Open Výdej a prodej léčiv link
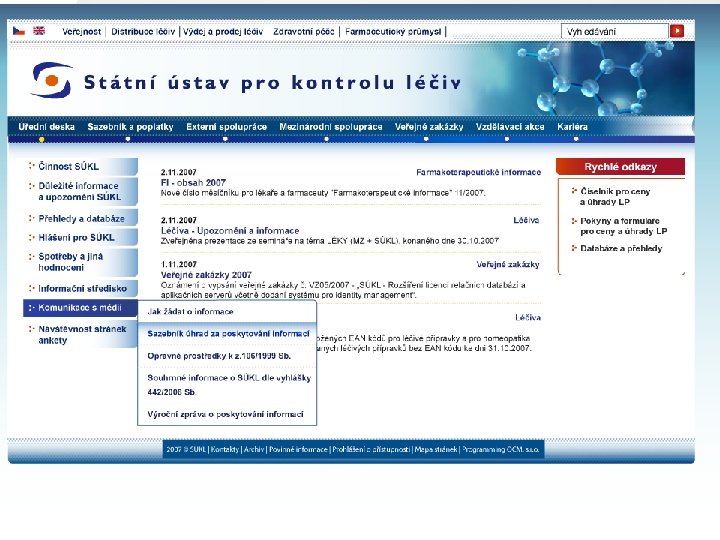The image size is (720, 540). pyautogui.click(x=223, y=32)
